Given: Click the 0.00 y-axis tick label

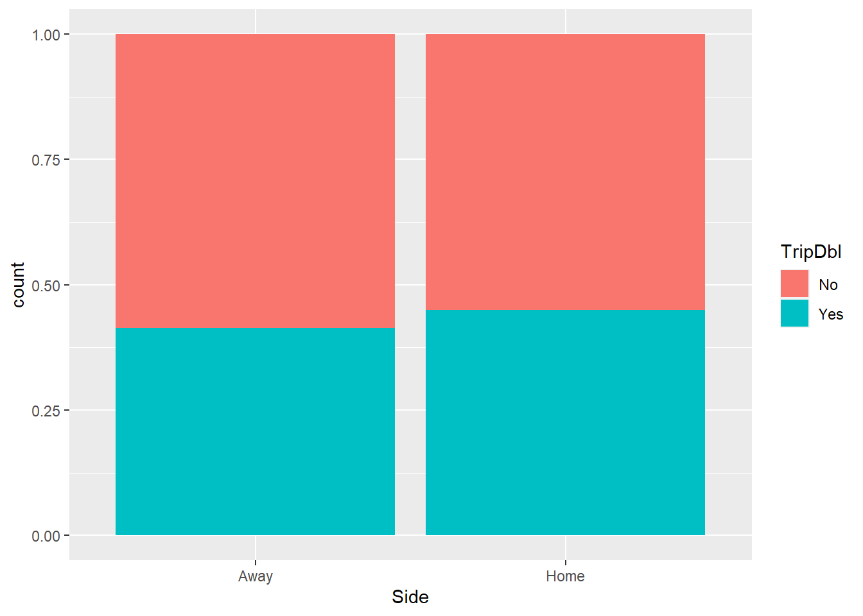Looking at the screenshot, I should [x=46, y=536].
